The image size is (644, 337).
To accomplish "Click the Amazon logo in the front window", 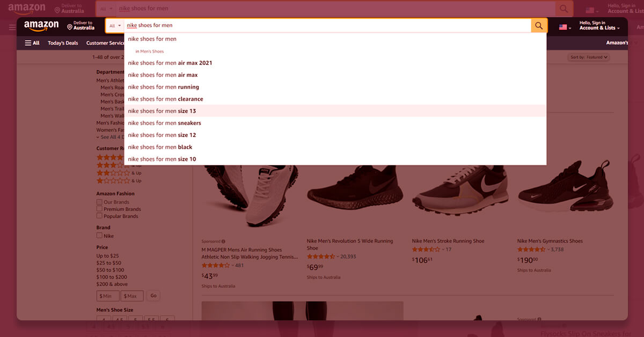I will (x=41, y=25).
